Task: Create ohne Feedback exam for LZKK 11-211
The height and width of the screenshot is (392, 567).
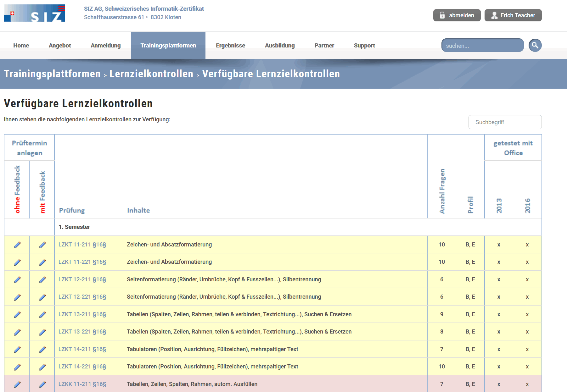Action: [17, 384]
